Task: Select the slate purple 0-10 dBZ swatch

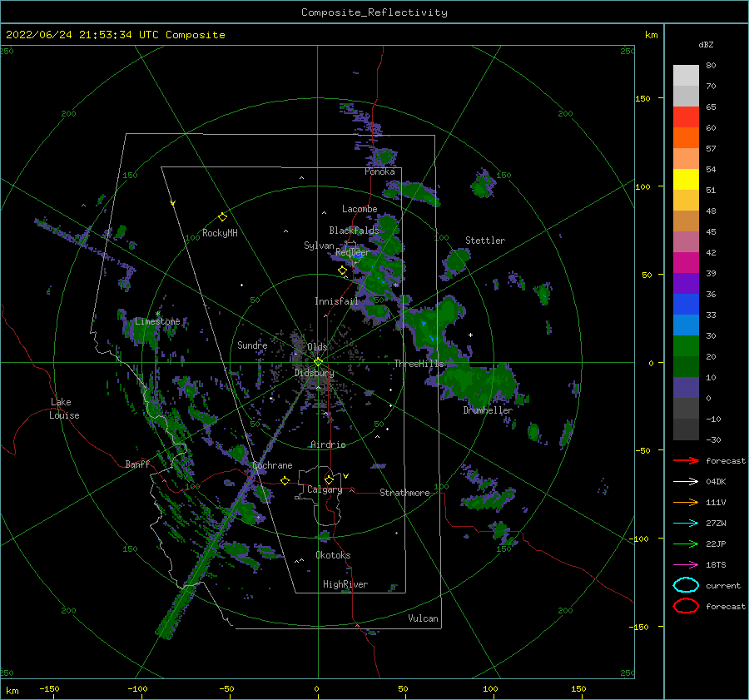Action: 686,388
